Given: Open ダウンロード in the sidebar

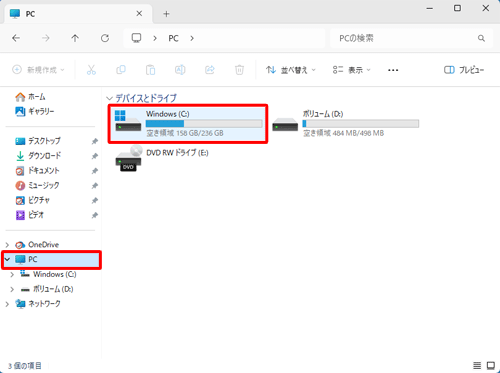Looking at the screenshot, I should (38, 156).
